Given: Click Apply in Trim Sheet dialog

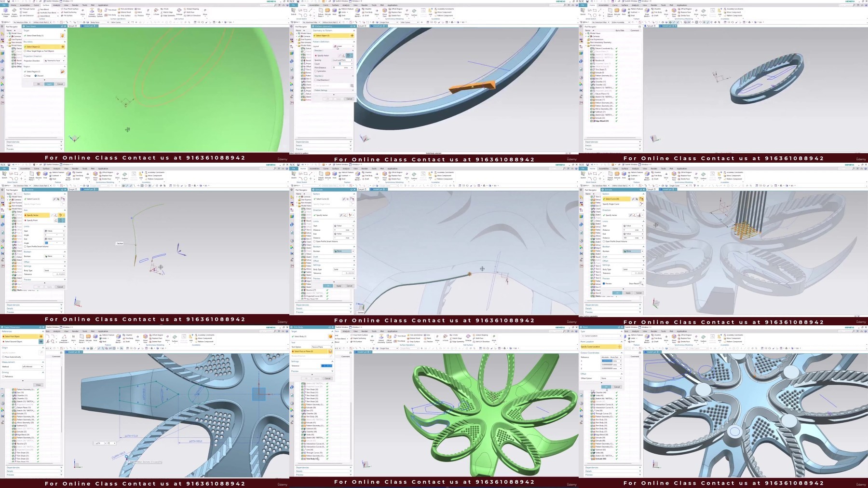Looking at the screenshot, I should pyautogui.click(x=49, y=84).
